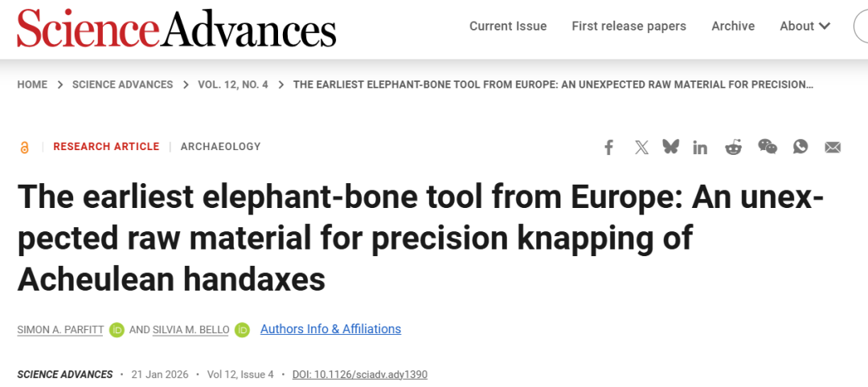Share article on Reddit
This screenshot has height=387, width=868.
coord(733,147)
